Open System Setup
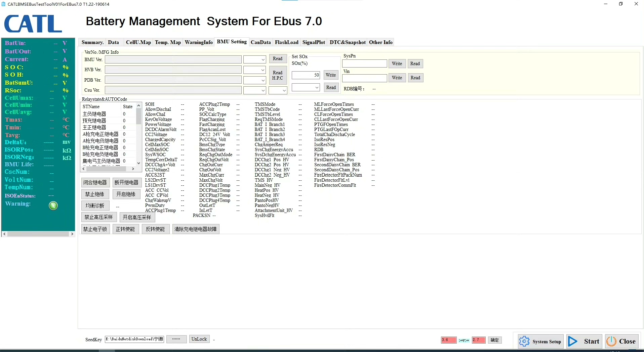644x352 pixels. (x=540, y=342)
